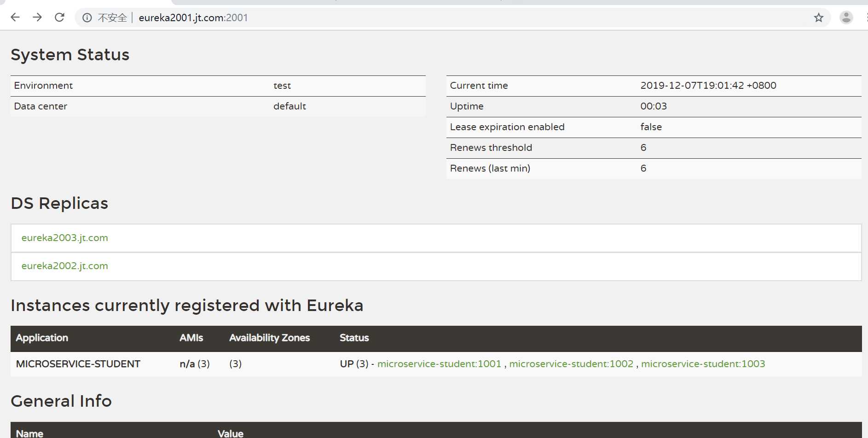Click the Renews threshold label

pos(491,148)
